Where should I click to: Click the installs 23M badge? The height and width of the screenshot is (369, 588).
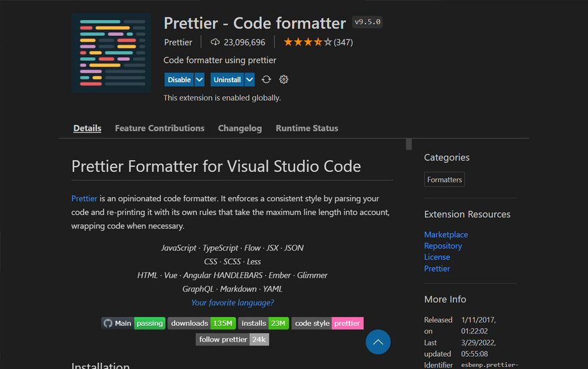[263, 324]
